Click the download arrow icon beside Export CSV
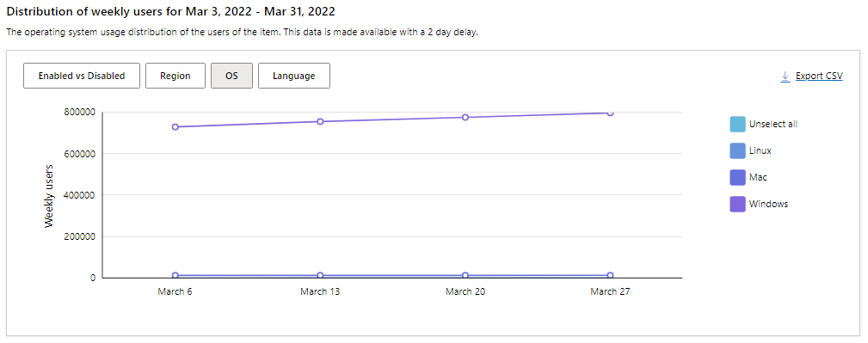Screen dimensions: 868x343 pos(785,77)
